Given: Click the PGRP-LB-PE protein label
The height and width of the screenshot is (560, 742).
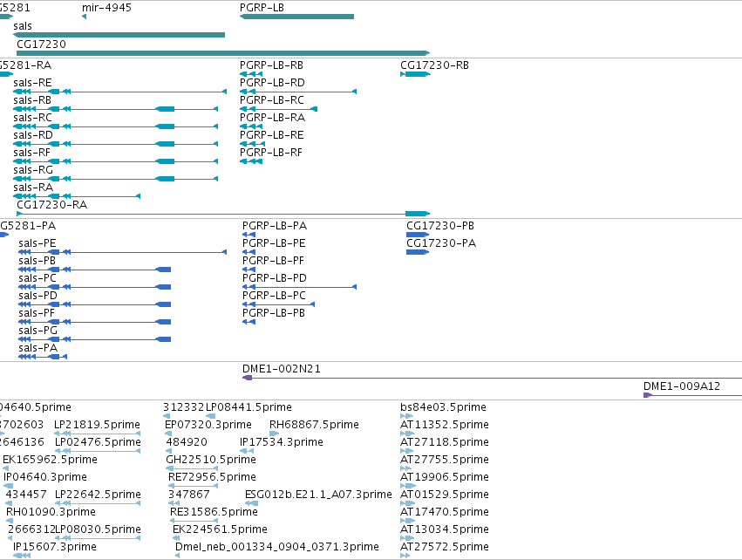Looking at the screenshot, I should (274, 243).
